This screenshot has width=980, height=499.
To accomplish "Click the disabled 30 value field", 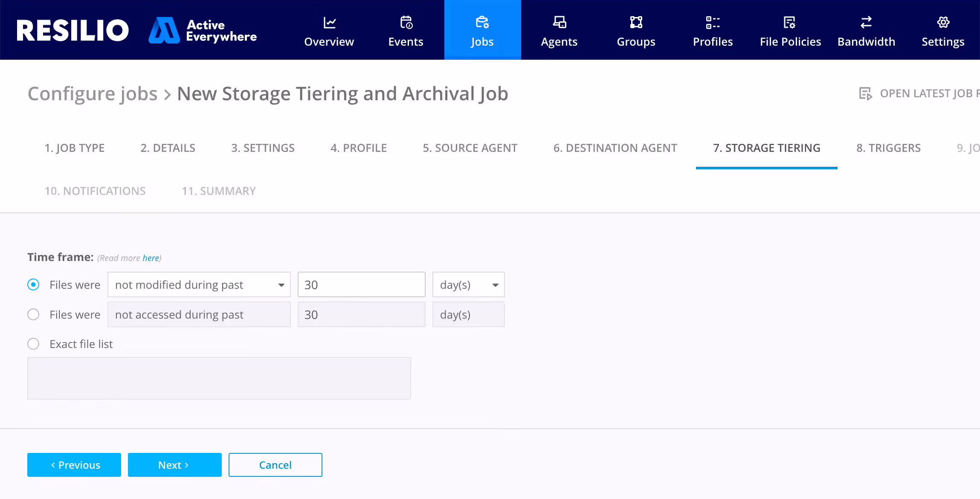I will (362, 314).
